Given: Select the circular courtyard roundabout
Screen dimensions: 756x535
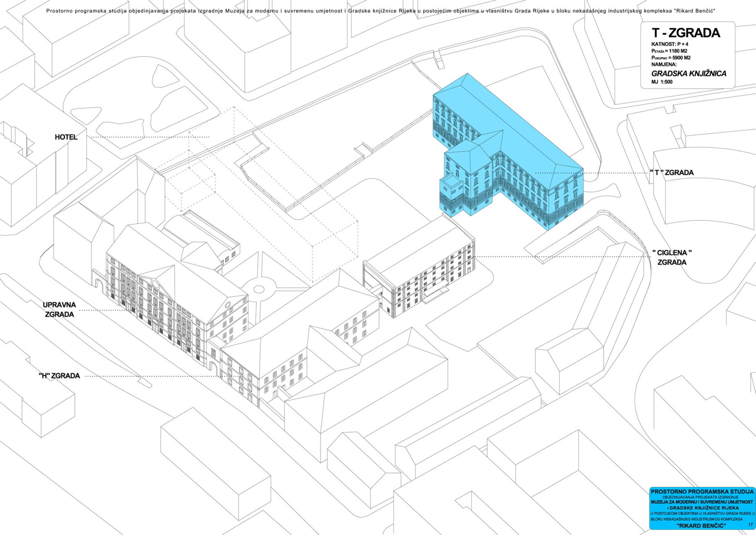Looking at the screenshot, I should (x=259, y=289).
